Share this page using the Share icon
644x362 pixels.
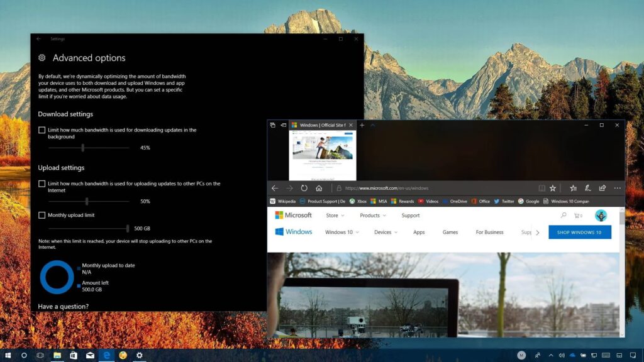point(602,188)
